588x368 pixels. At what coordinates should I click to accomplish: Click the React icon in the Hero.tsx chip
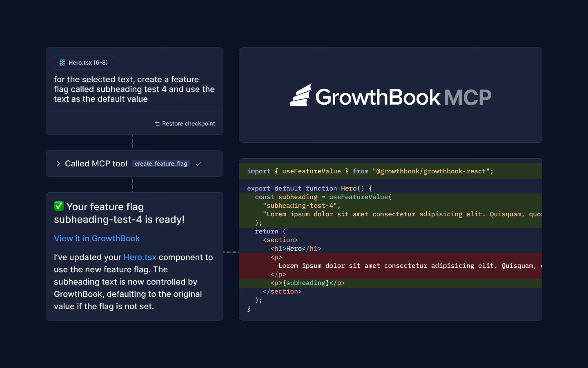62,63
